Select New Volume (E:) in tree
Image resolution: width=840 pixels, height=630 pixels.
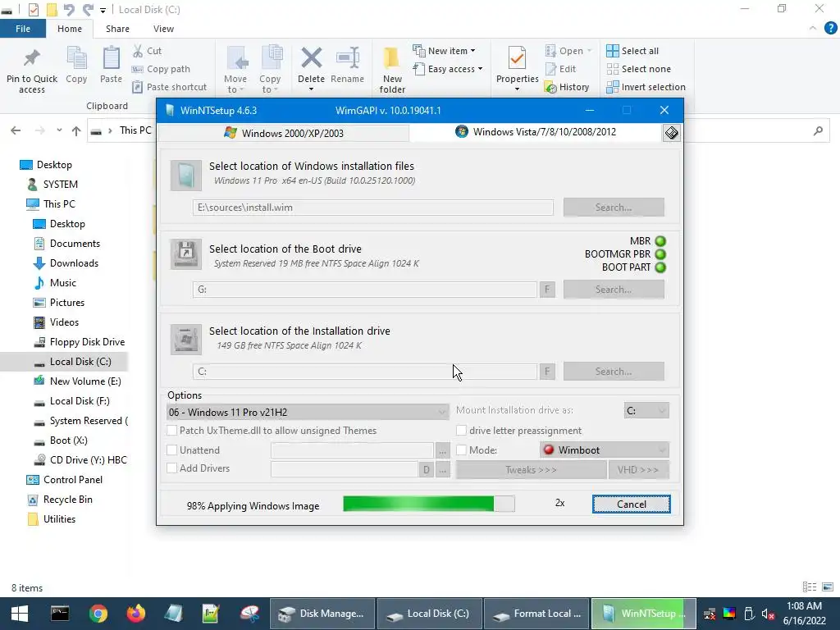pos(80,381)
